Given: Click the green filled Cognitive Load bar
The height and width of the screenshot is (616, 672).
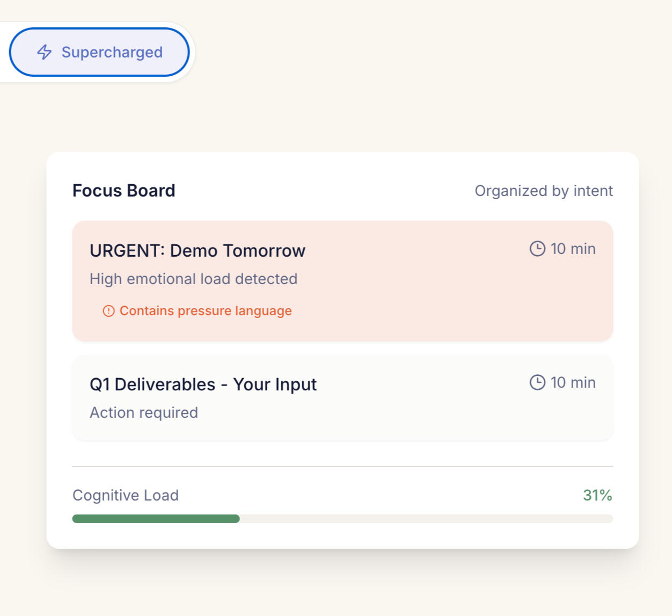Looking at the screenshot, I should [x=156, y=519].
